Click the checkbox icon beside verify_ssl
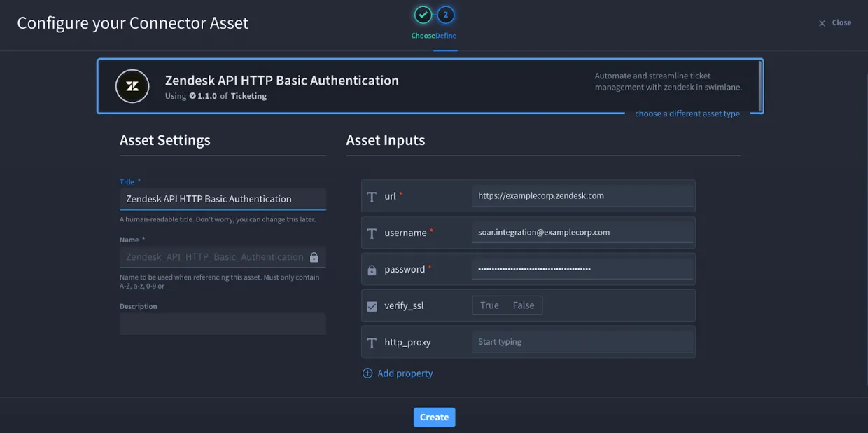The image size is (868, 433). click(x=372, y=305)
